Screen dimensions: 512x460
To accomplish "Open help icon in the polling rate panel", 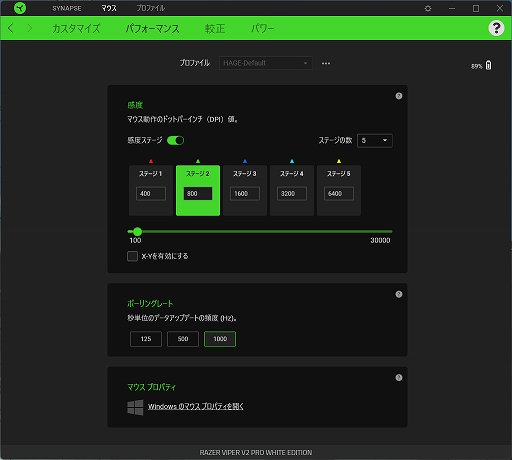I will (x=399, y=294).
